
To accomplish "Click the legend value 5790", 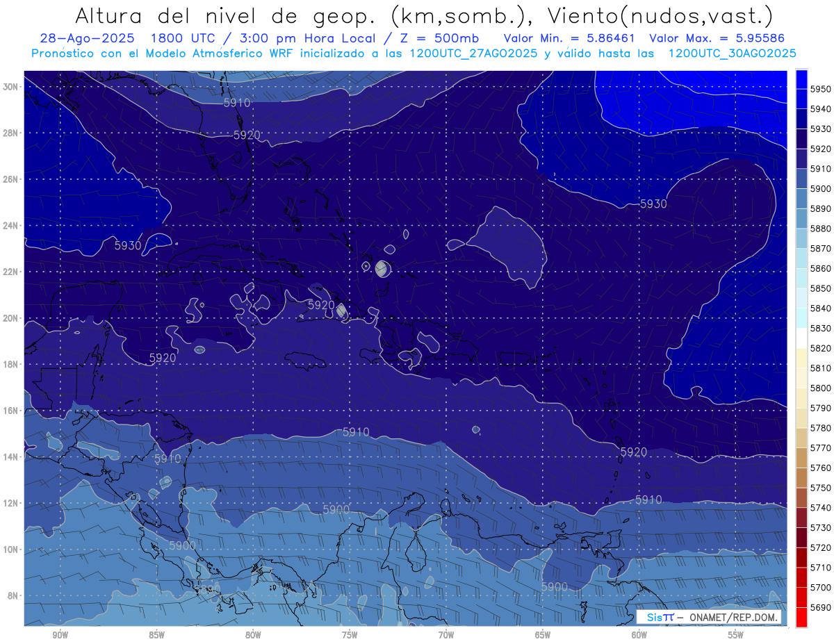I will point(821,408).
